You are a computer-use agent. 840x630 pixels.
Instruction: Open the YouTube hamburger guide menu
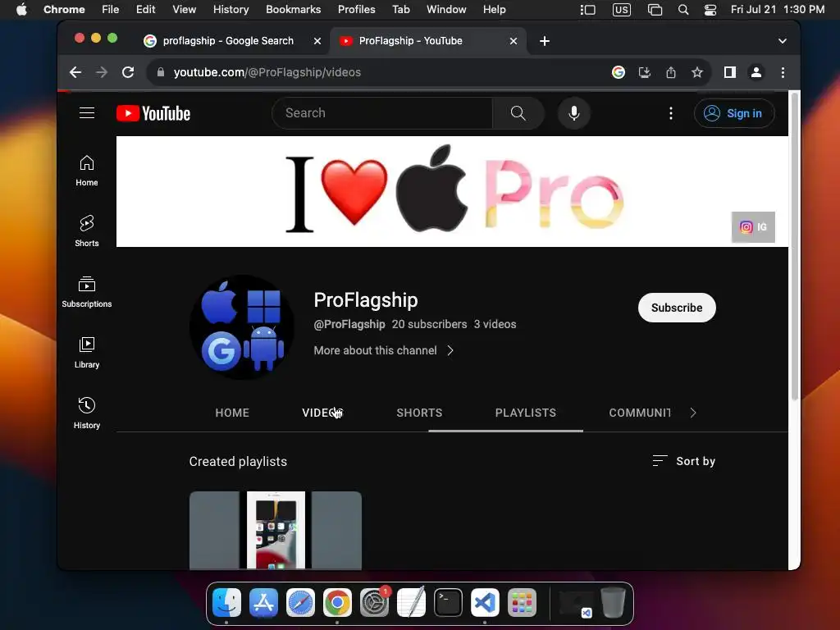87,113
